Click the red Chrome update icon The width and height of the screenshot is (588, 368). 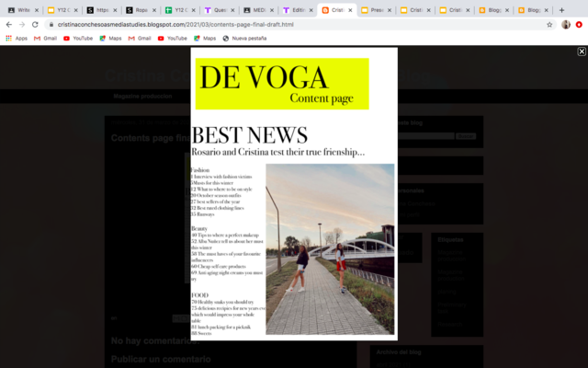pos(579,25)
